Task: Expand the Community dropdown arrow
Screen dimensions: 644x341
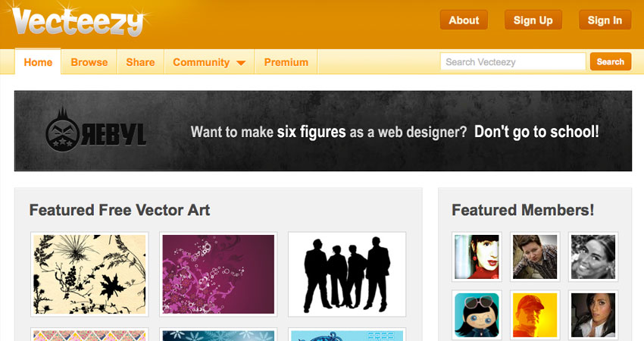Action: (241, 63)
